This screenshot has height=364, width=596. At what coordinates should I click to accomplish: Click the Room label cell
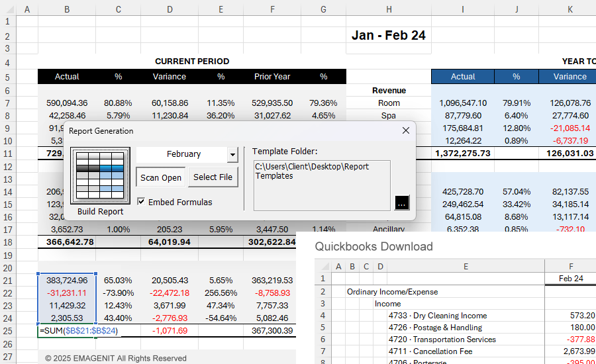389,103
